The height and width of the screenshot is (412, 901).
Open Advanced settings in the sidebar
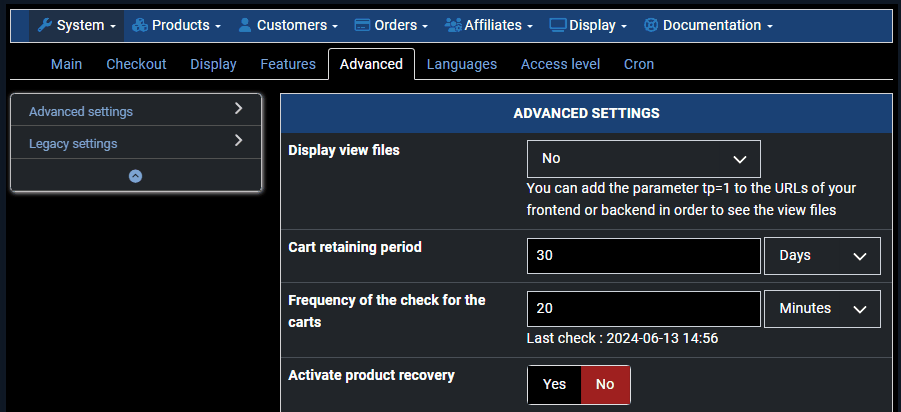click(136, 110)
